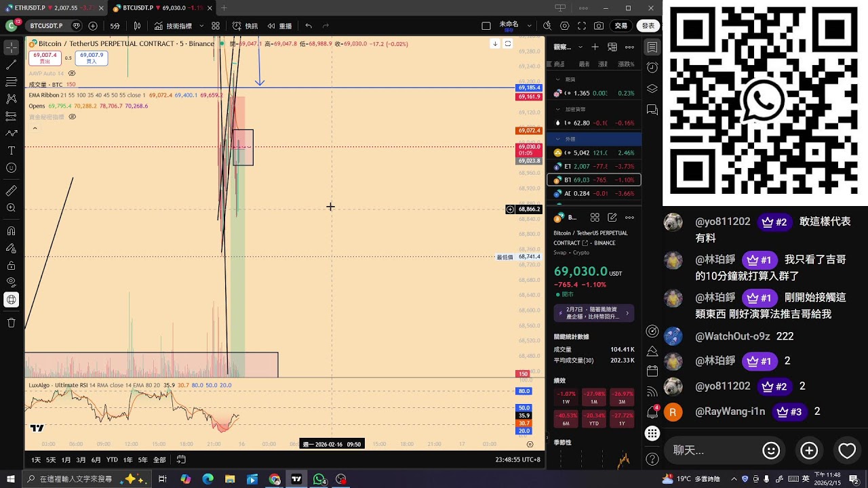Image resolution: width=868 pixels, height=488 pixels.
Task: Open the go to date calendar icon
Action: point(181,460)
